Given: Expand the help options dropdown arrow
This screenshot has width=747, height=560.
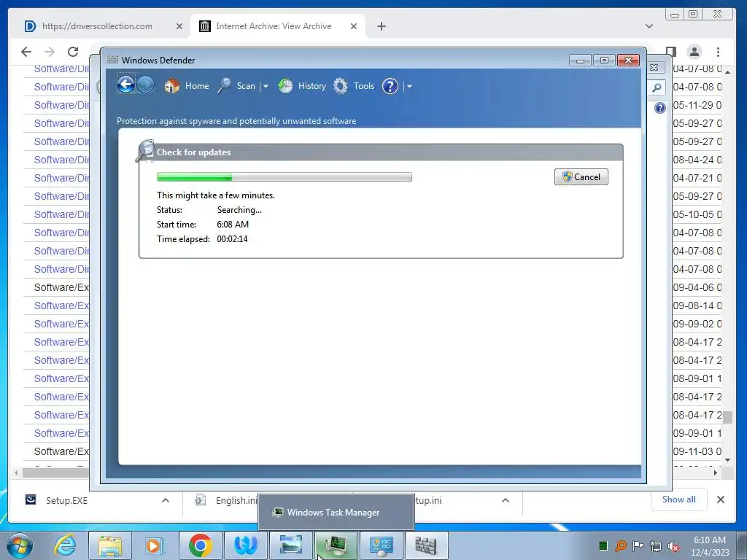Looking at the screenshot, I should tap(409, 87).
